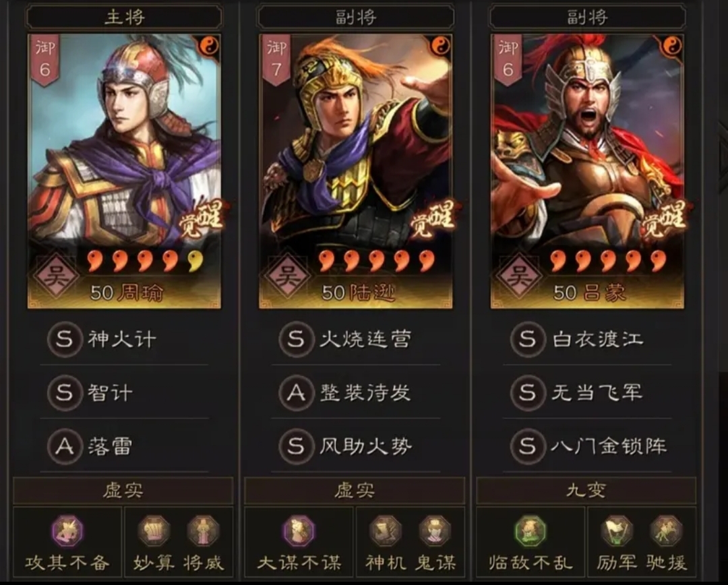The height and width of the screenshot is (585, 728).
Task: Select the 鬼谋 tactic icon
Action: 435,530
